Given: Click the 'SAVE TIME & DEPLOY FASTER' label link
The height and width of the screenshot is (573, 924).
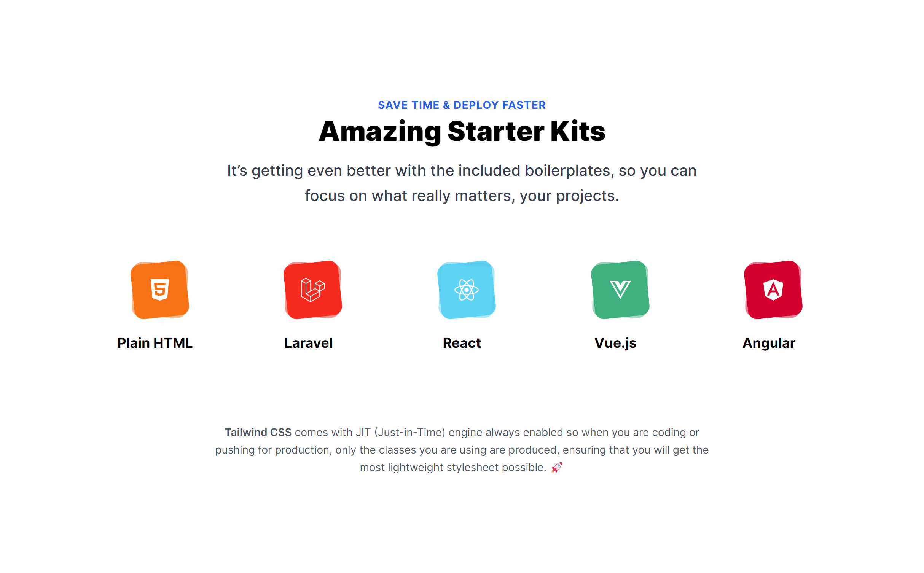Looking at the screenshot, I should click(462, 105).
